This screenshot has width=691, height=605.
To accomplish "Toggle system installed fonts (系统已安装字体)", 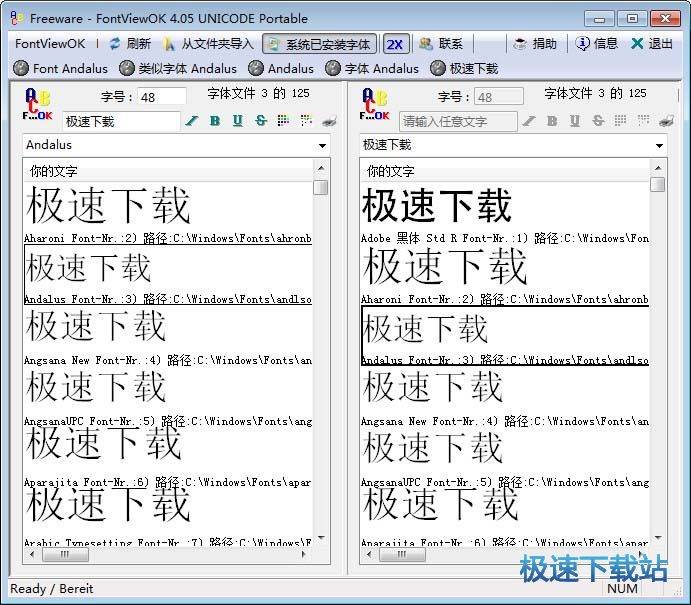I will [x=320, y=44].
